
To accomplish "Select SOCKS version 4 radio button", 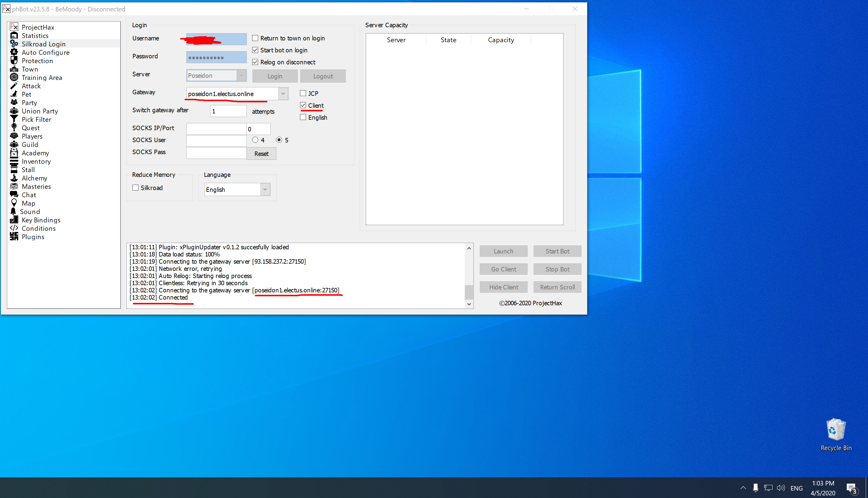I will 255,140.
